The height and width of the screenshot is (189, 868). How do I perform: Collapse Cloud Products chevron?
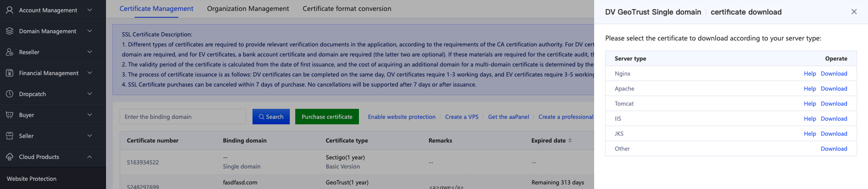pyautogui.click(x=90, y=157)
